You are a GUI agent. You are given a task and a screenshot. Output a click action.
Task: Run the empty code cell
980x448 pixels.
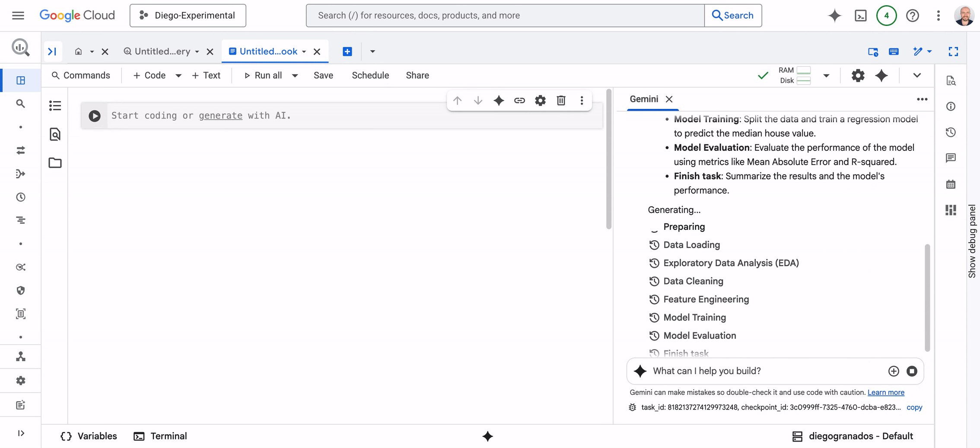pyautogui.click(x=95, y=116)
